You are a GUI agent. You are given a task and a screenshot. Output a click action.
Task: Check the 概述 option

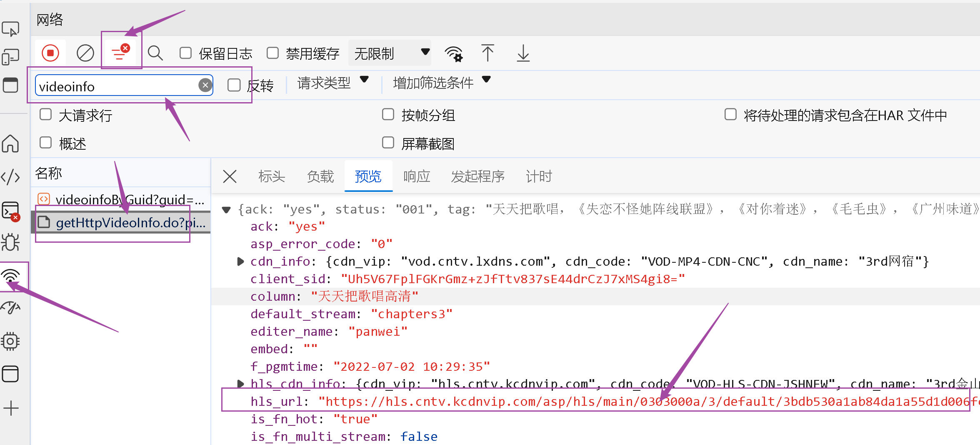click(x=45, y=143)
